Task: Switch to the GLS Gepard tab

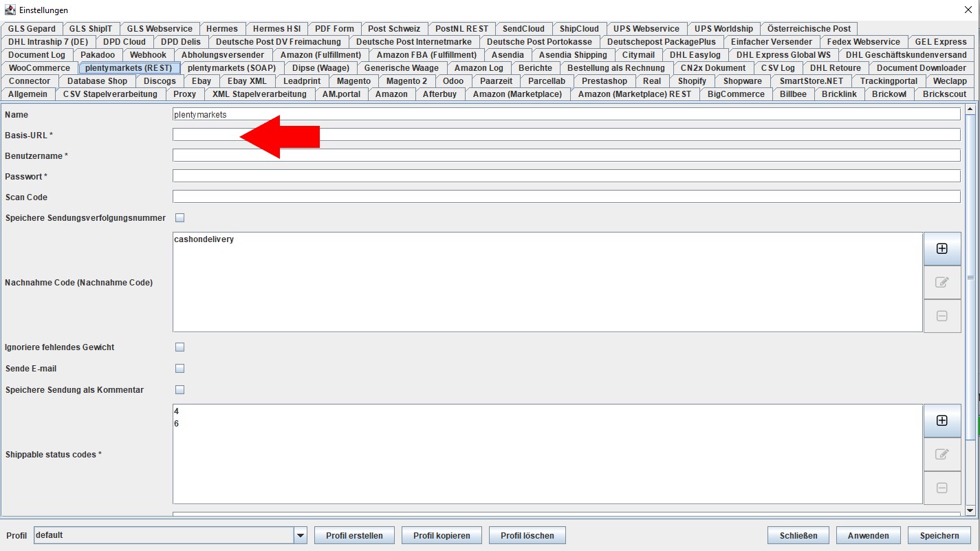Action: 32,29
